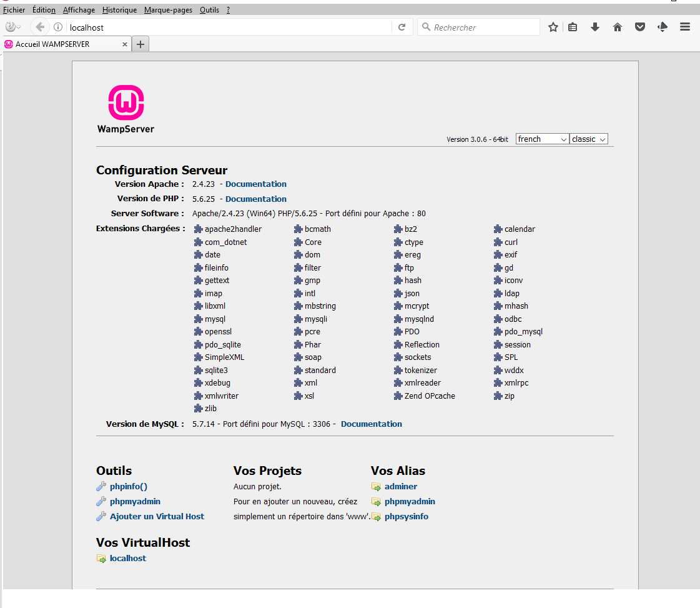Click the Firefox back arrow button

[40, 27]
